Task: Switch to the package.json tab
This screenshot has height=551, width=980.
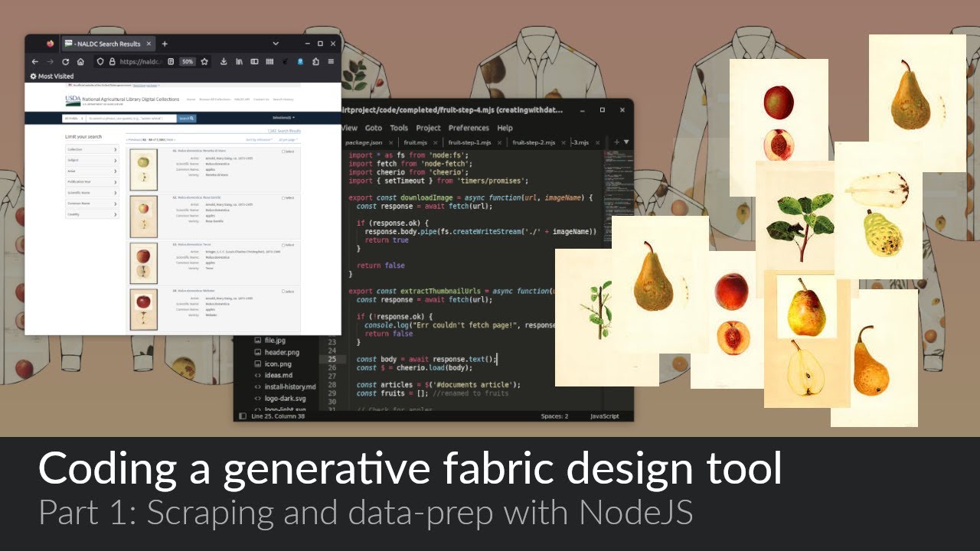Action: click(x=364, y=142)
